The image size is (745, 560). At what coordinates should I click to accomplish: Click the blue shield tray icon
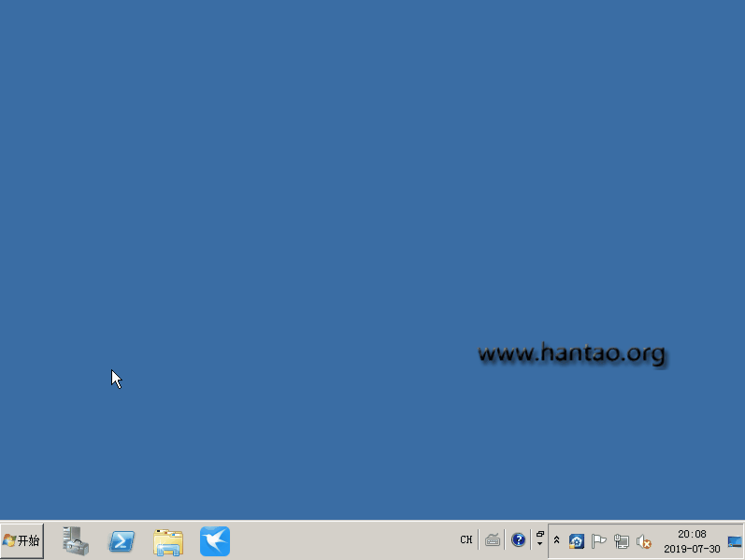(577, 541)
